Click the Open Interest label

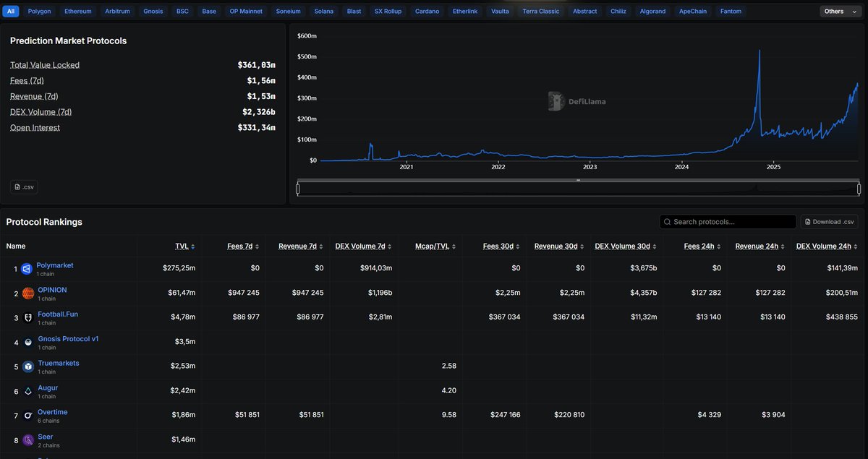(35, 128)
